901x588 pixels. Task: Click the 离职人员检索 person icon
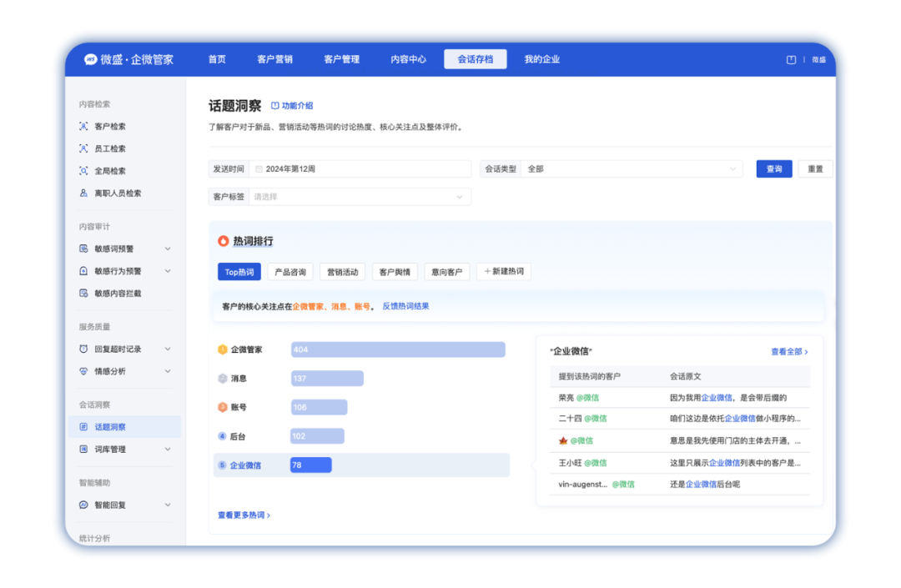84,193
